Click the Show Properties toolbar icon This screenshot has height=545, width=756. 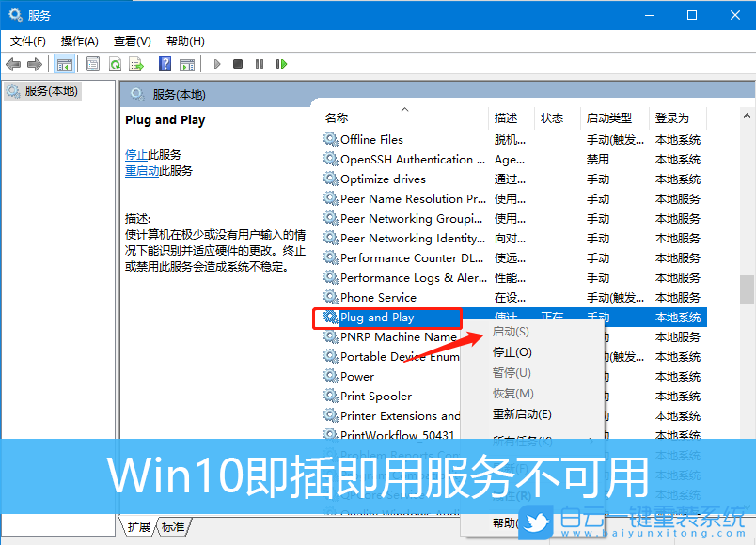[x=92, y=64]
